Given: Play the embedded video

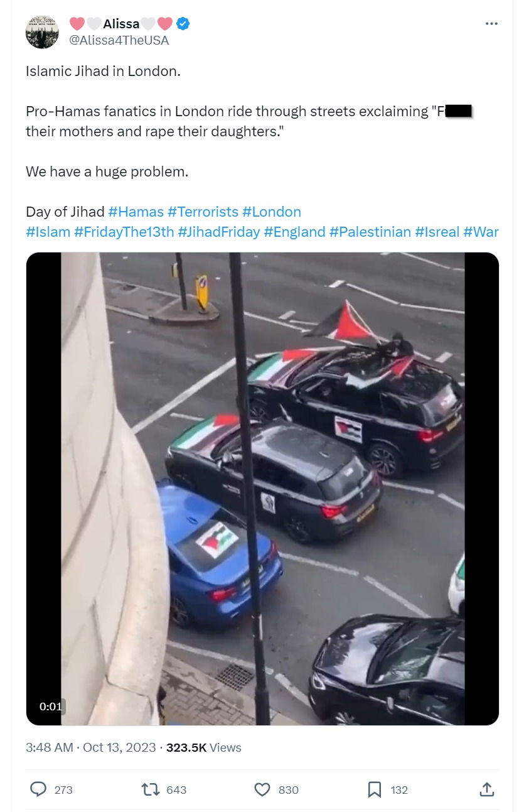Looking at the screenshot, I should pyautogui.click(x=262, y=489).
